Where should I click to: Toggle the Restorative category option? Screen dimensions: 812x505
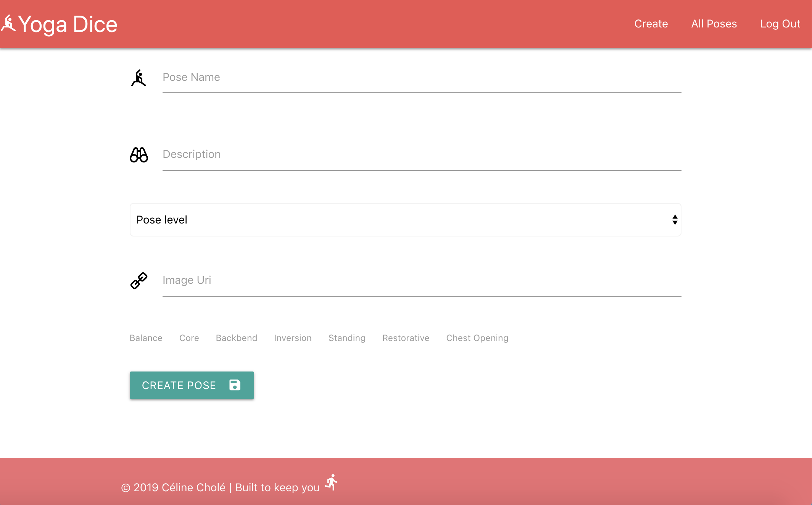pos(406,338)
